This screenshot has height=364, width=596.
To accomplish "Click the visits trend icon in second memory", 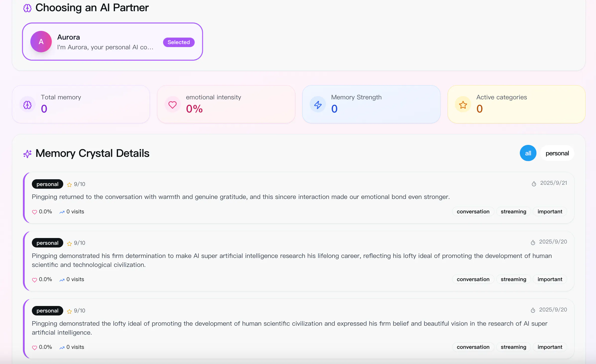I will pyautogui.click(x=62, y=280).
